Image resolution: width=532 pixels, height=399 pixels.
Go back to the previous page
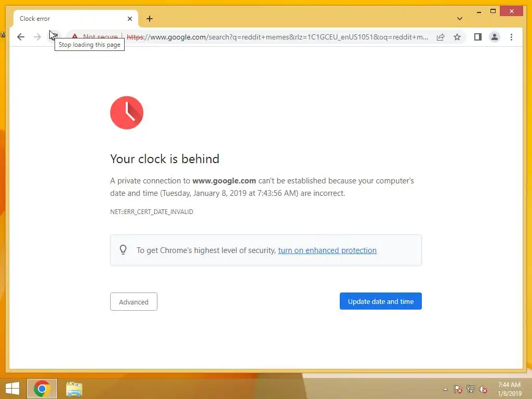pyautogui.click(x=21, y=37)
